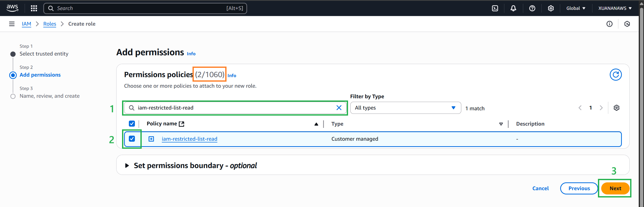Click into the policy search field
The image size is (644, 207).
(234, 108)
